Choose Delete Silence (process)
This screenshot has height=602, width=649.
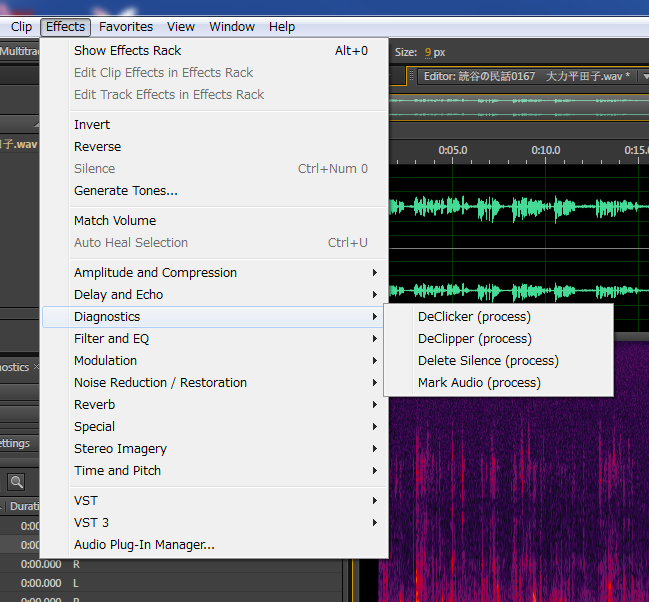499,361
